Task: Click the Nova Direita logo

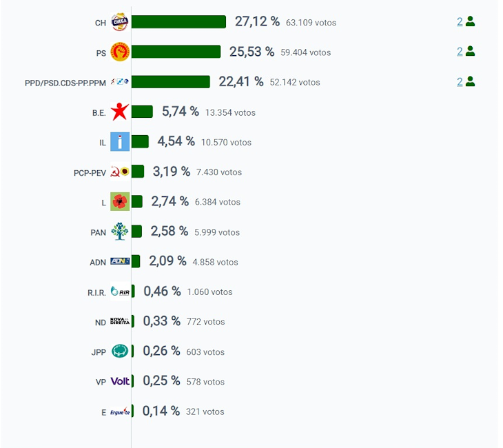Action: click(120, 321)
